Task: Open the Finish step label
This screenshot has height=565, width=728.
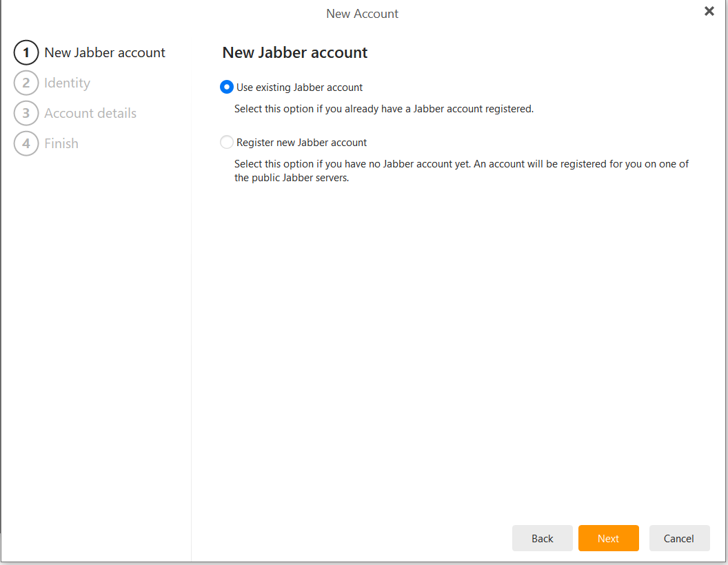Action: 61,143
